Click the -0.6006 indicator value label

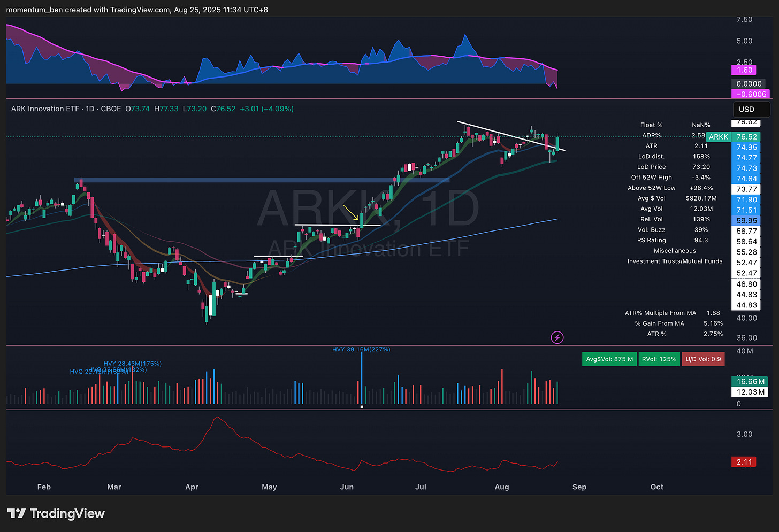click(751, 94)
